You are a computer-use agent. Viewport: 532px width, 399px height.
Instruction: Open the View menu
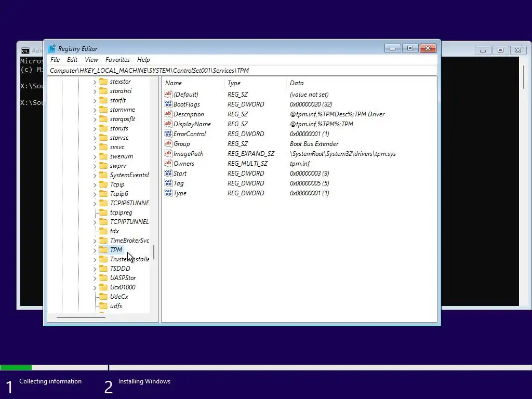pyautogui.click(x=91, y=60)
